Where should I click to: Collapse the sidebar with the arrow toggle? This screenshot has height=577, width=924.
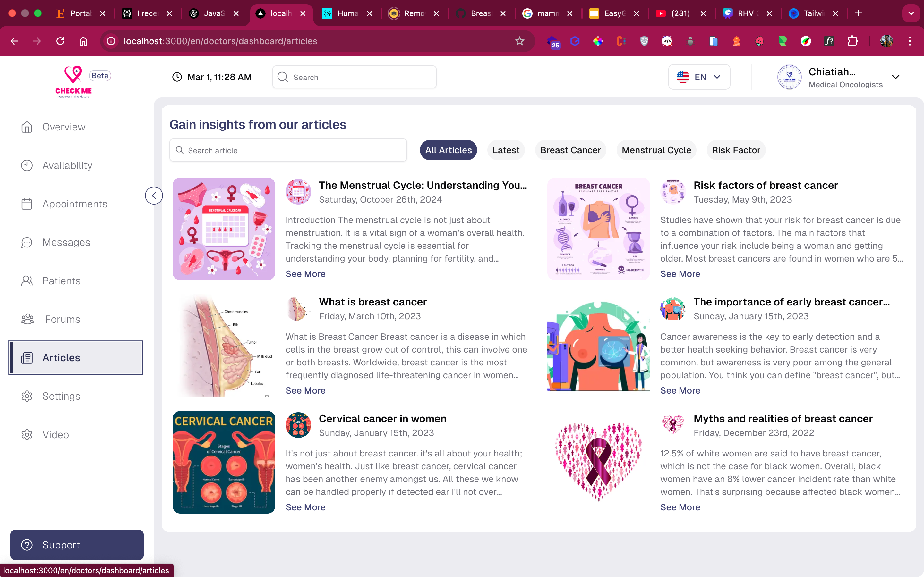[x=154, y=196]
